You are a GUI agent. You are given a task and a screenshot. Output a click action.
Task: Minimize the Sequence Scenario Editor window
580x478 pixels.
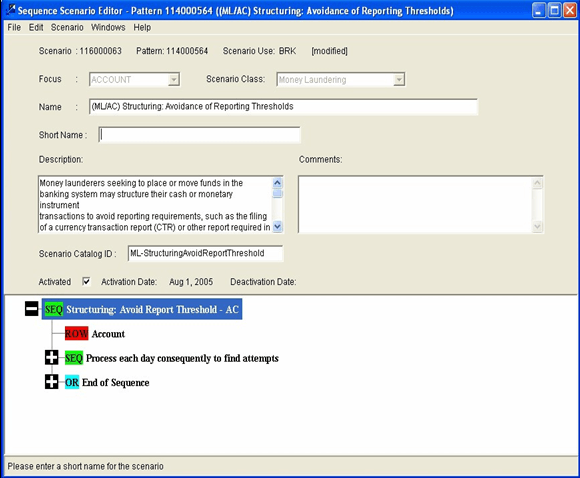click(x=539, y=10)
